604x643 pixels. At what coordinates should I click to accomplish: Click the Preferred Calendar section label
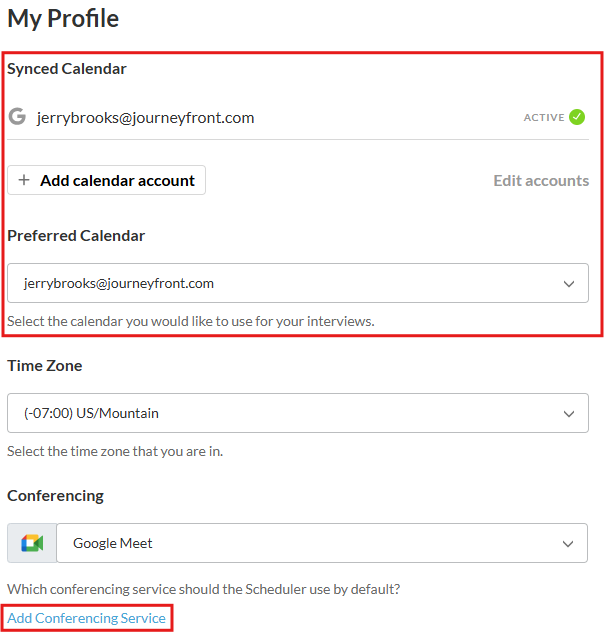[76, 236]
